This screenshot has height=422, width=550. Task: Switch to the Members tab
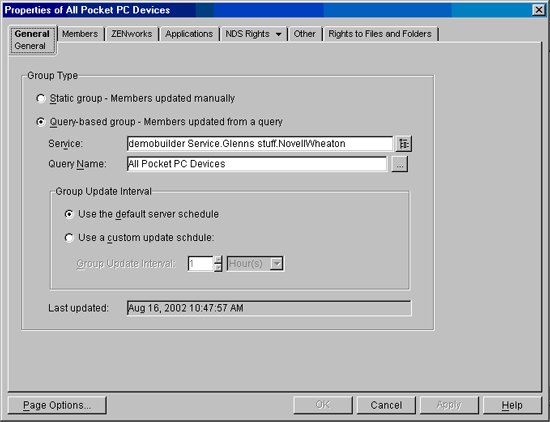(80, 34)
